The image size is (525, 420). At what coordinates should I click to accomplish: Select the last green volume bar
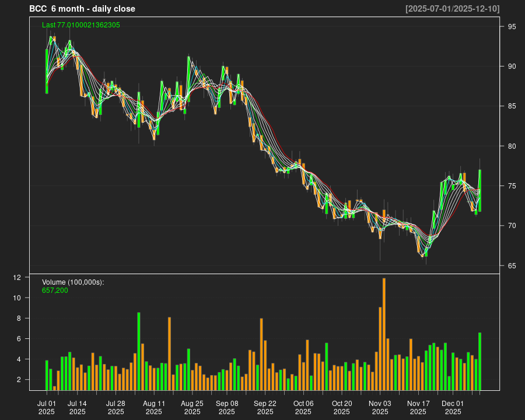480,361
